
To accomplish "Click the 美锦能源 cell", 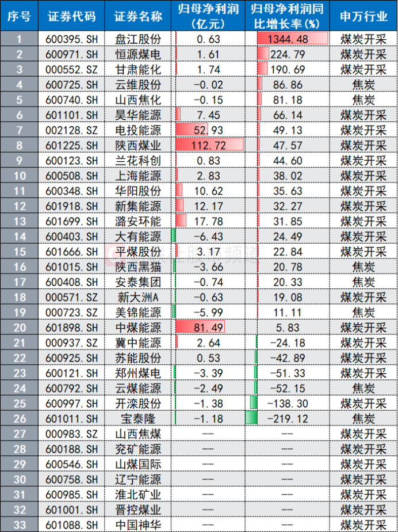I will [137, 313].
